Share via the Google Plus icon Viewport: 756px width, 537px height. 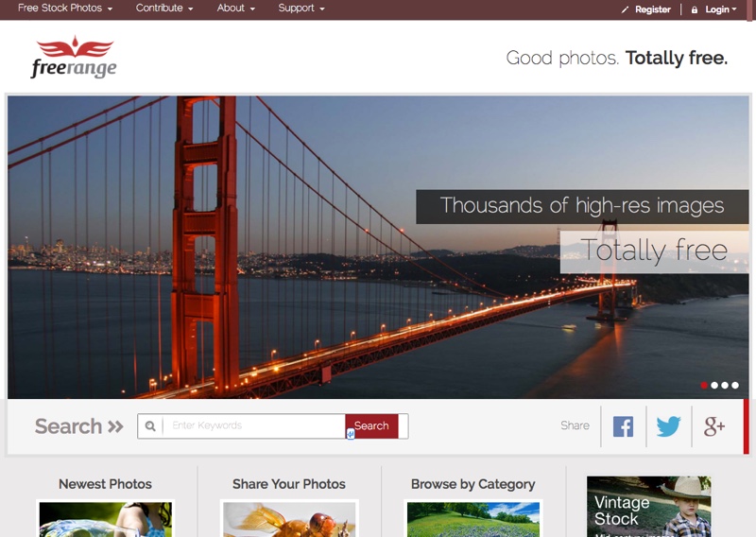(x=714, y=426)
